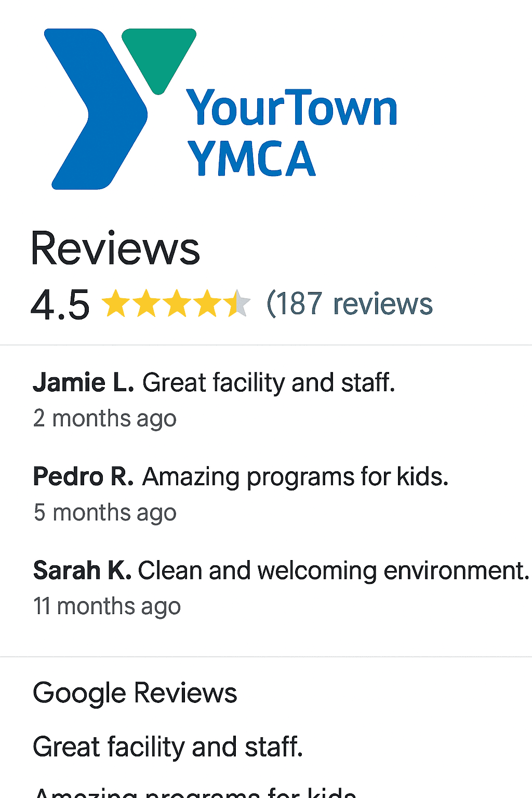Select the "Great facility and staff." review by Jamie
532x798 pixels.
click(x=269, y=383)
